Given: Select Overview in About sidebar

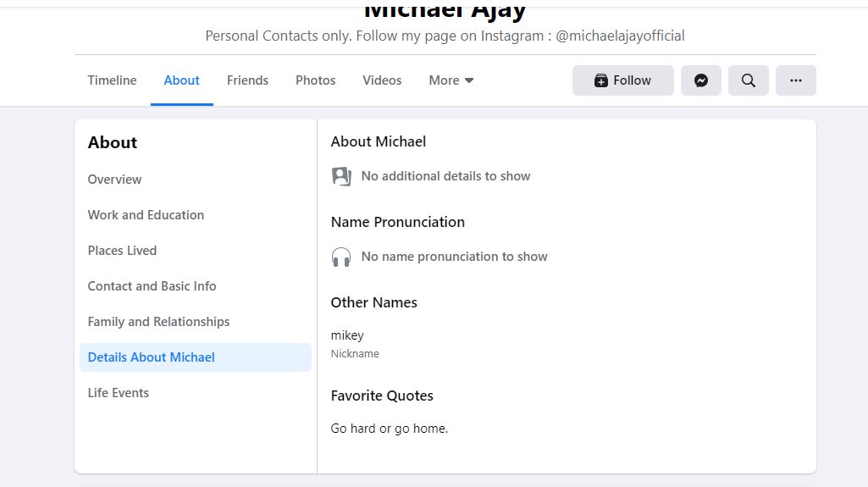Looking at the screenshot, I should click(x=114, y=180).
